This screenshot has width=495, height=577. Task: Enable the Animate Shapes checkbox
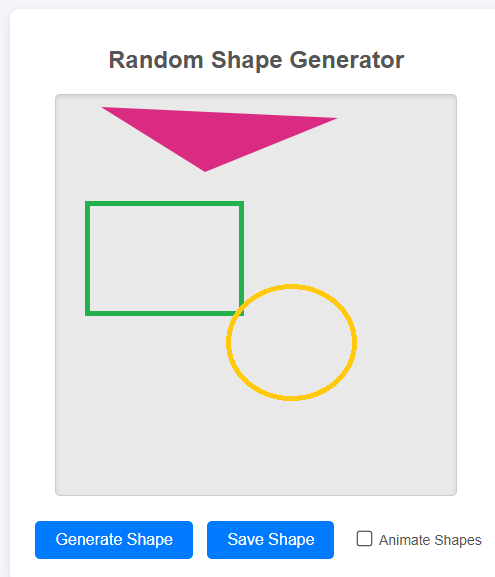click(x=364, y=539)
